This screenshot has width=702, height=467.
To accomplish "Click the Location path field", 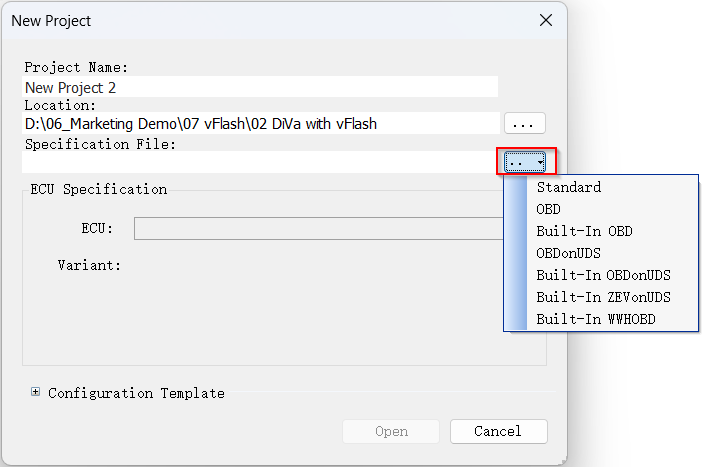I will (x=260, y=124).
